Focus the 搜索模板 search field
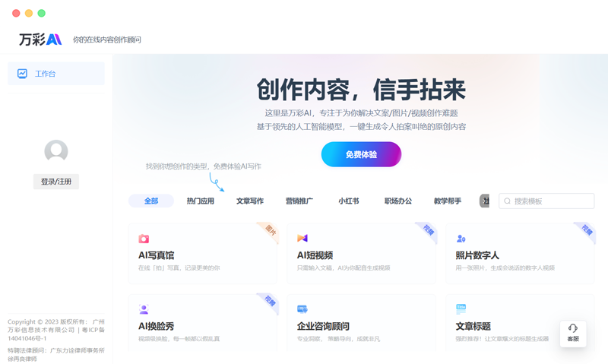 click(553, 201)
